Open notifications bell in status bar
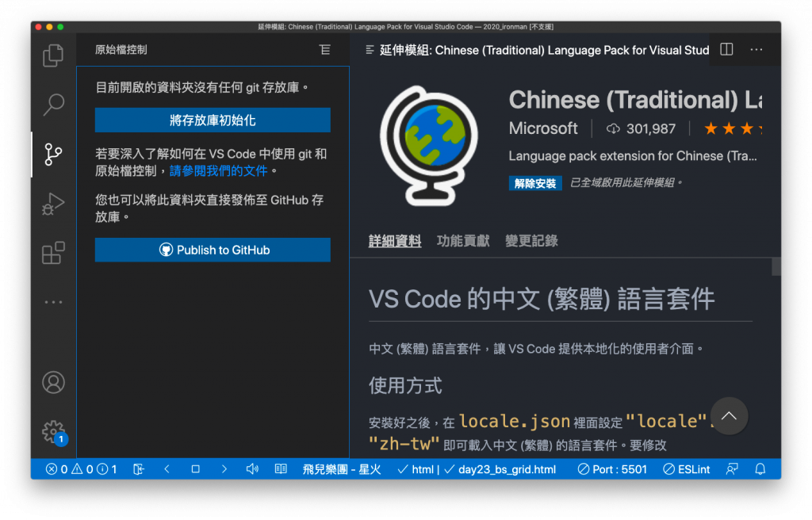 pos(760,469)
